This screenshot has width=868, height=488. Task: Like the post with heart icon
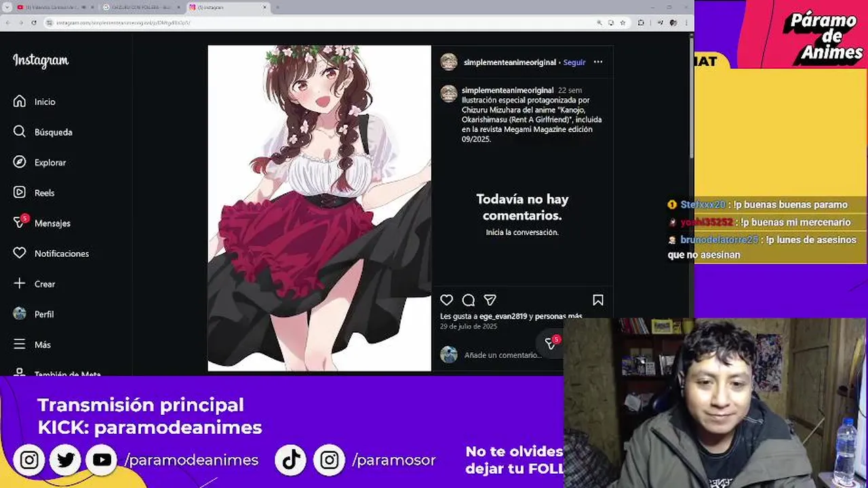(x=446, y=300)
